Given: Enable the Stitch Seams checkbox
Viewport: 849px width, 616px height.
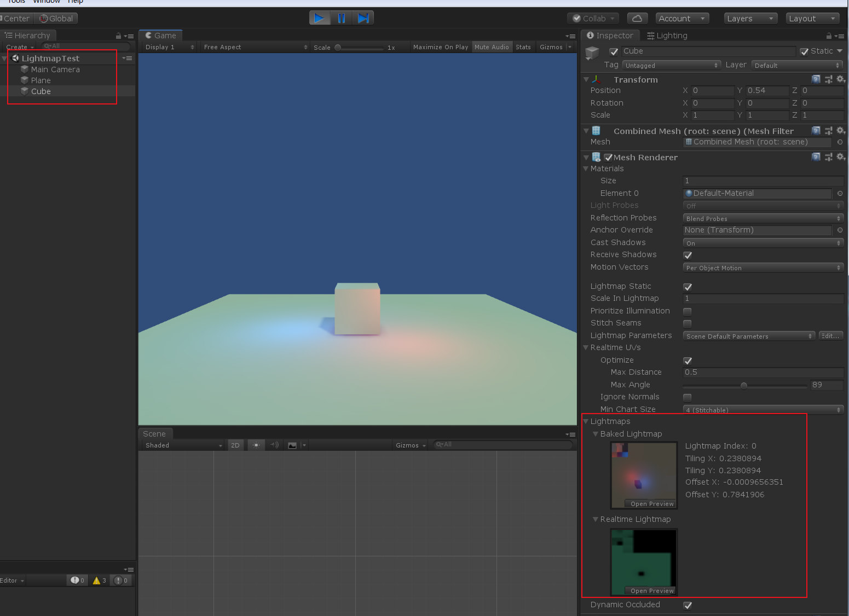Looking at the screenshot, I should coord(687,323).
